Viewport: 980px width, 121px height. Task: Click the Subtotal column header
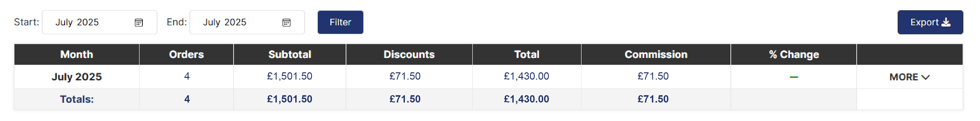click(x=289, y=54)
